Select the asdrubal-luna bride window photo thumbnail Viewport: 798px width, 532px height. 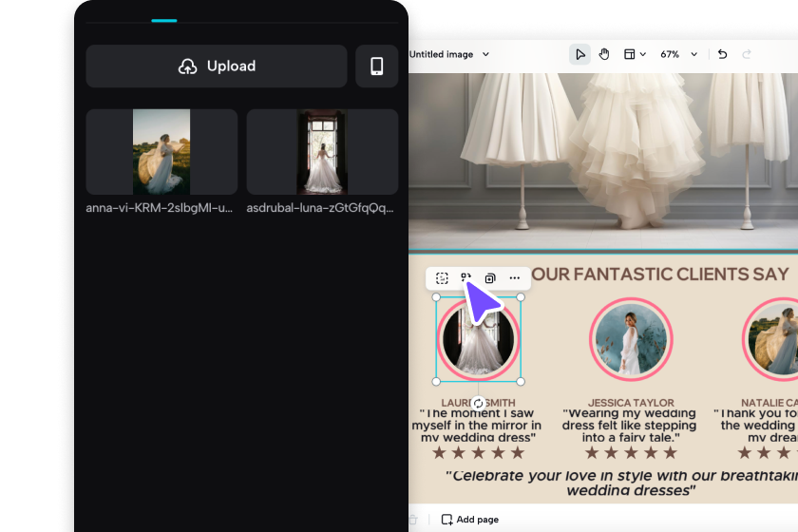pyautogui.click(x=322, y=152)
